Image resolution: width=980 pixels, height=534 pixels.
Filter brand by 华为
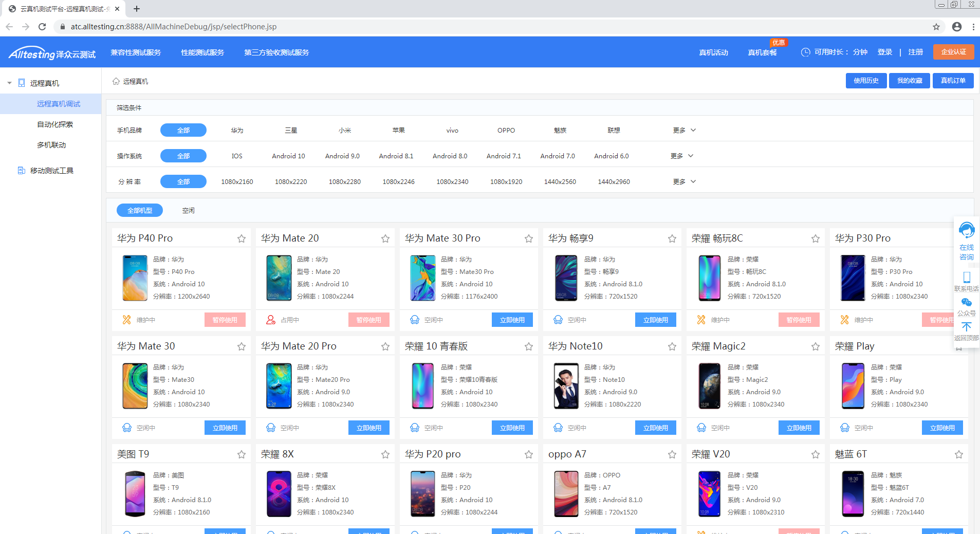[237, 131]
